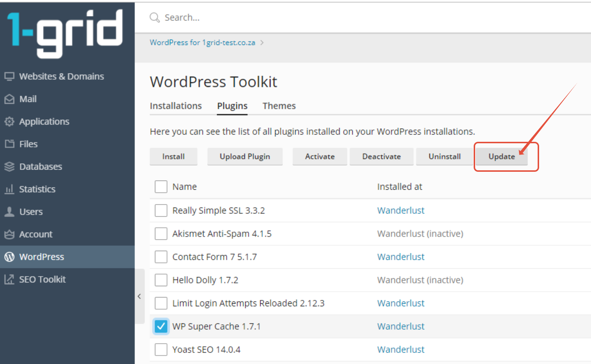Open Websites & Domains in sidebar
Image resolution: width=591 pixels, height=364 pixels.
[x=67, y=76]
